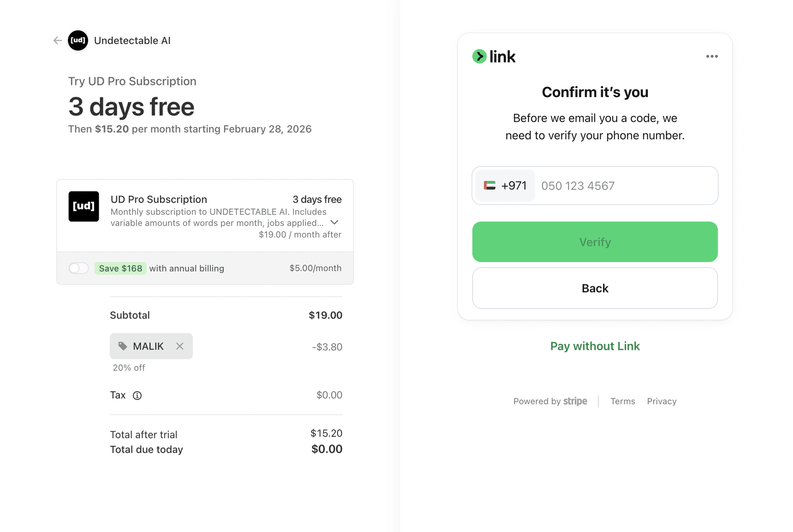The width and height of the screenshot is (793, 532).
Task: Enable annual billing to save $168
Action: (78, 268)
